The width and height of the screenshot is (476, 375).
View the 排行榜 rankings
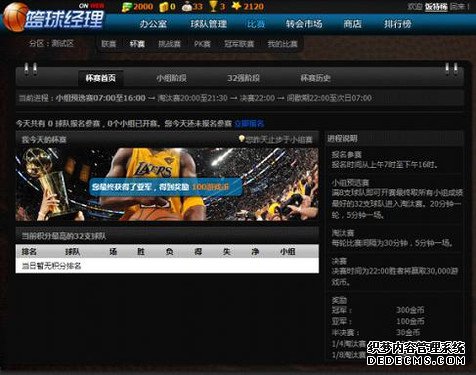[x=398, y=24]
